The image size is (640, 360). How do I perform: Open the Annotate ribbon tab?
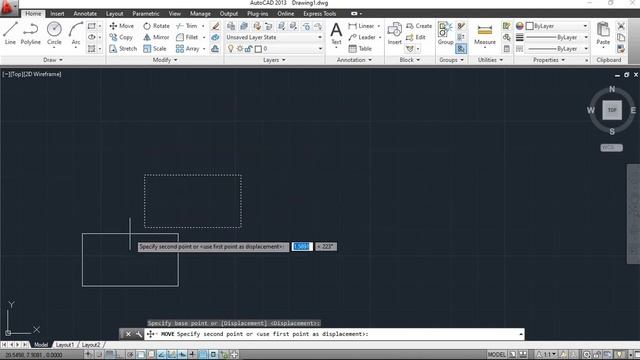tap(85, 13)
